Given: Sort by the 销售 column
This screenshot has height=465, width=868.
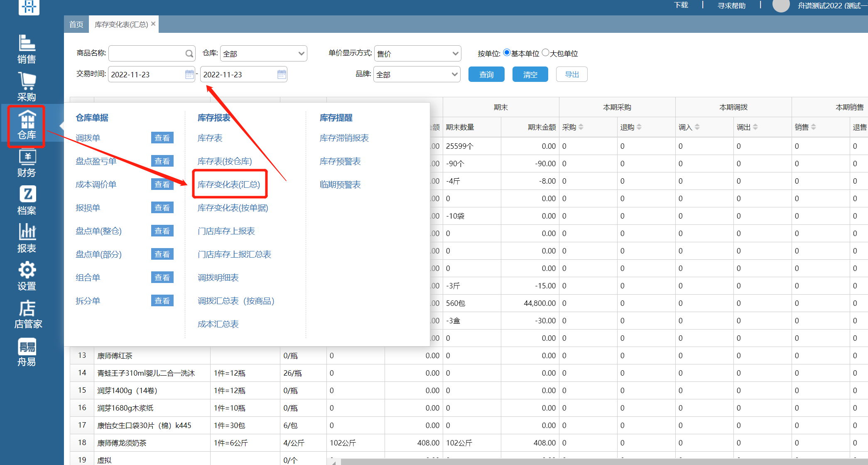Looking at the screenshot, I should 814,127.
